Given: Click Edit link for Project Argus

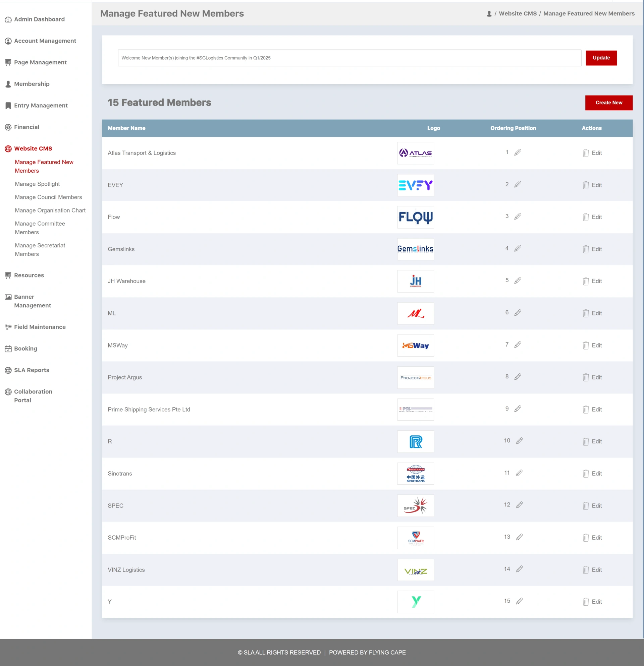Looking at the screenshot, I should tap(596, 377).
